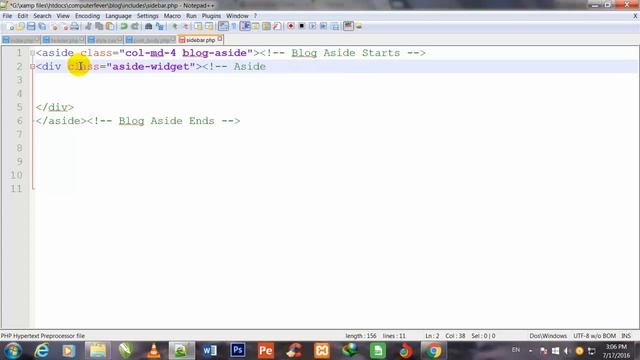Click the Close All toolbar icon
640x360 pixels.
(64, 27)
